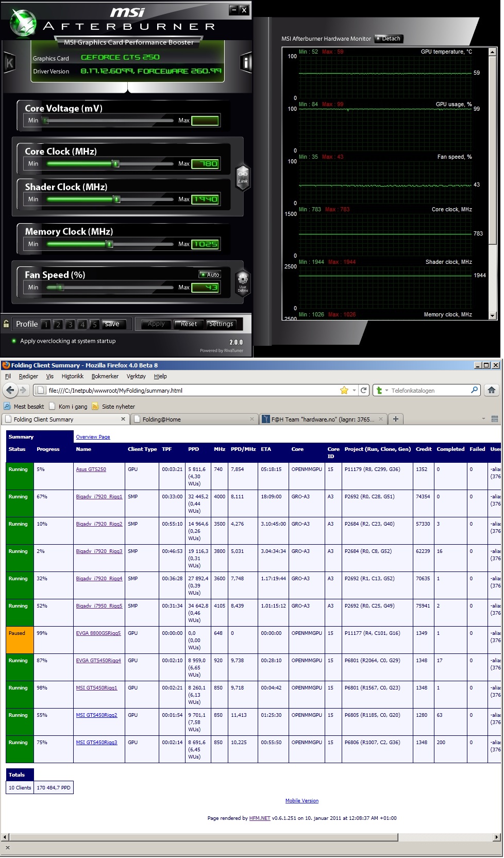This screenshot has height=858, width=504.
Task: Close the Firefox add-on bar X
Action: [8, 847]
